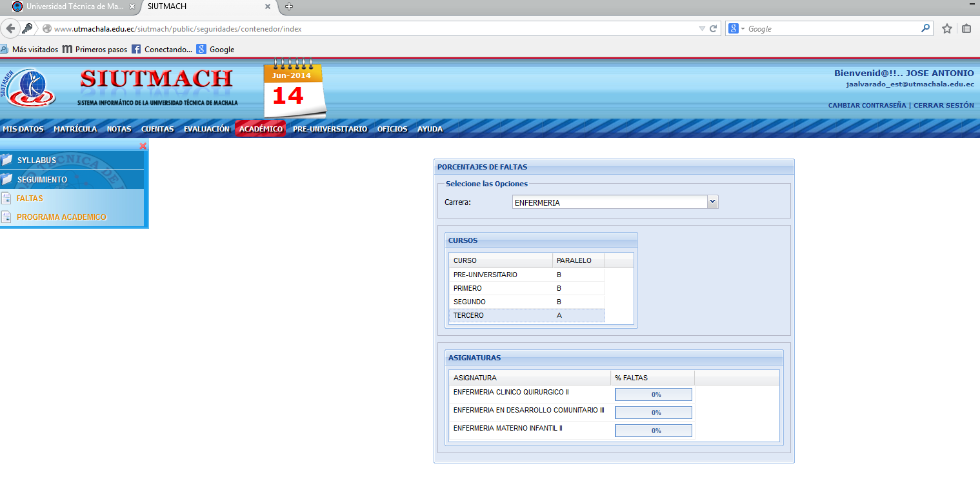Click the key icon beside the address bar
This screenshot has width=980, height=477.
(27, 28)
